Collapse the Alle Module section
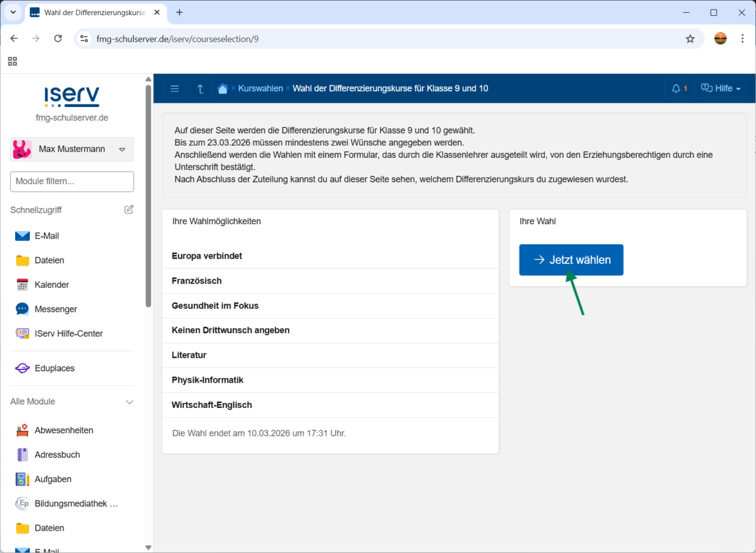This screenshot has height=553, width=756. click(x=129, y=402)
